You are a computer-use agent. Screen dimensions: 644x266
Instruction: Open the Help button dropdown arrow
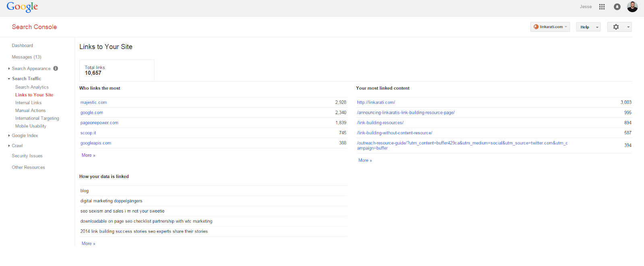point(597,27)
